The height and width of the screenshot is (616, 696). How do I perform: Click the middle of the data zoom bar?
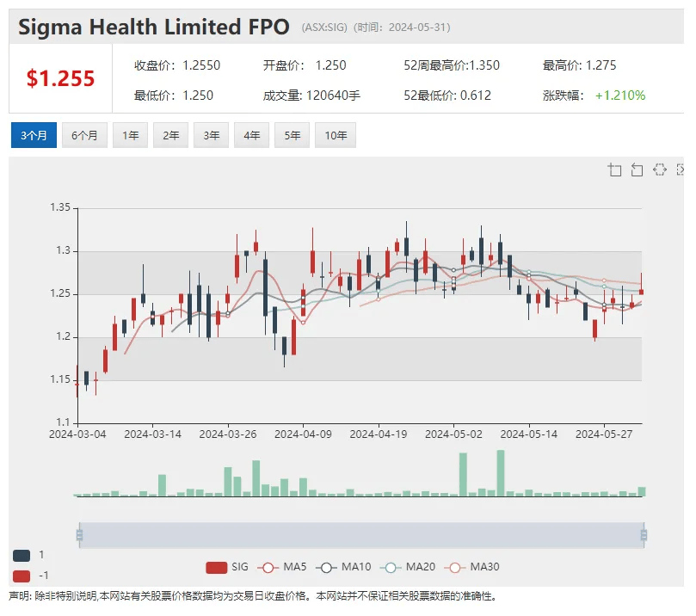(x=361, y=535)
